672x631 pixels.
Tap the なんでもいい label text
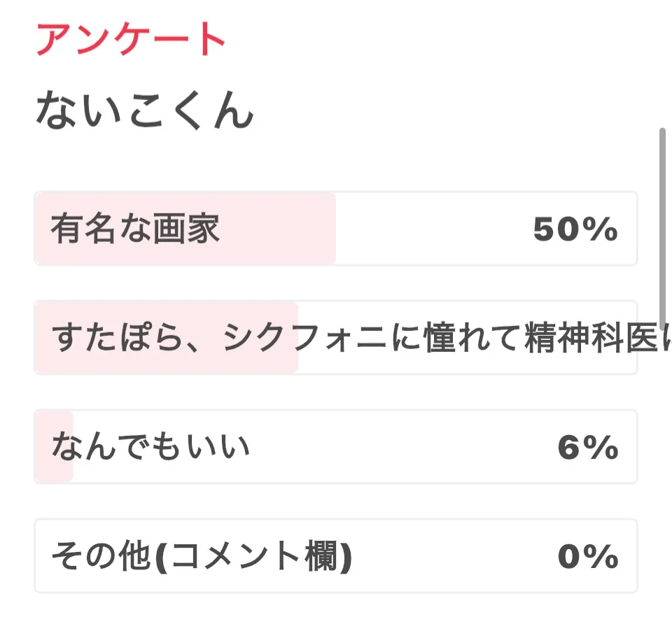[x=150, y=447]
